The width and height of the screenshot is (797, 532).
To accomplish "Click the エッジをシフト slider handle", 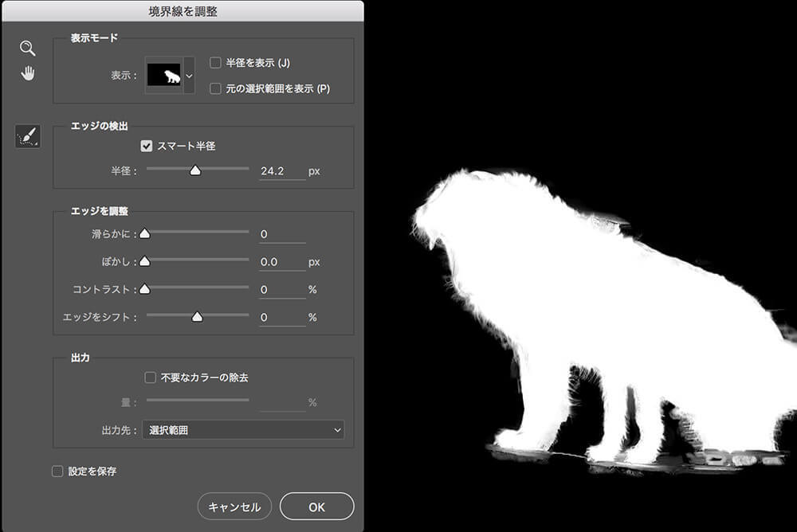I will 196,317.
